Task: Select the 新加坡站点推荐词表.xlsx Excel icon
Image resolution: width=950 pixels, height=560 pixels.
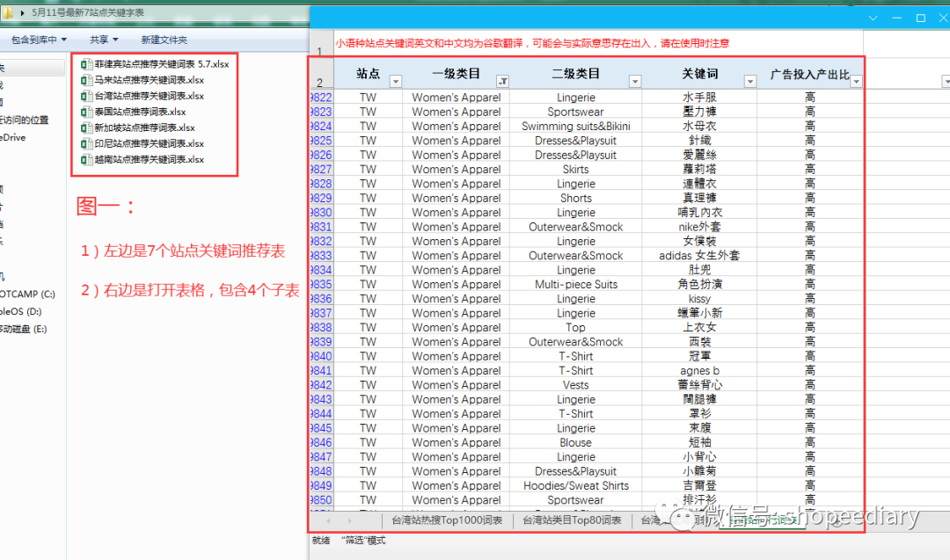Action: tap(86, 127)
